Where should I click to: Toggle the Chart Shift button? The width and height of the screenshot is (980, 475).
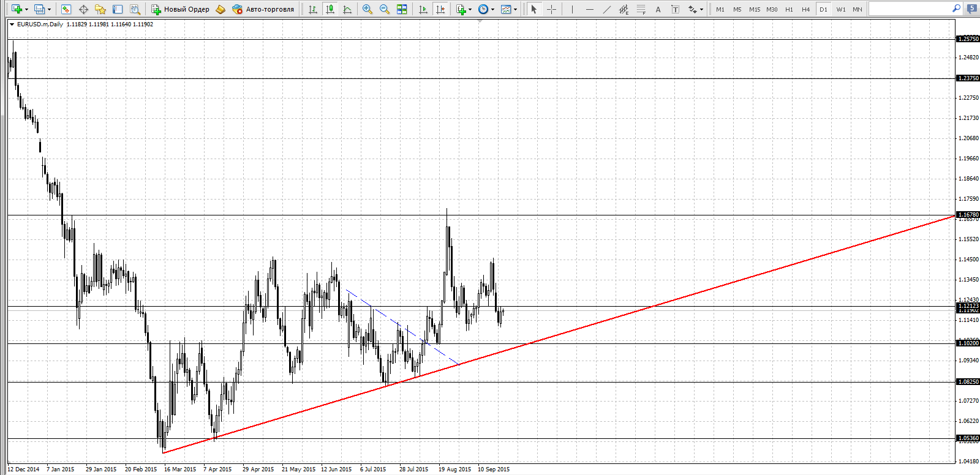[x=440, y=9]
